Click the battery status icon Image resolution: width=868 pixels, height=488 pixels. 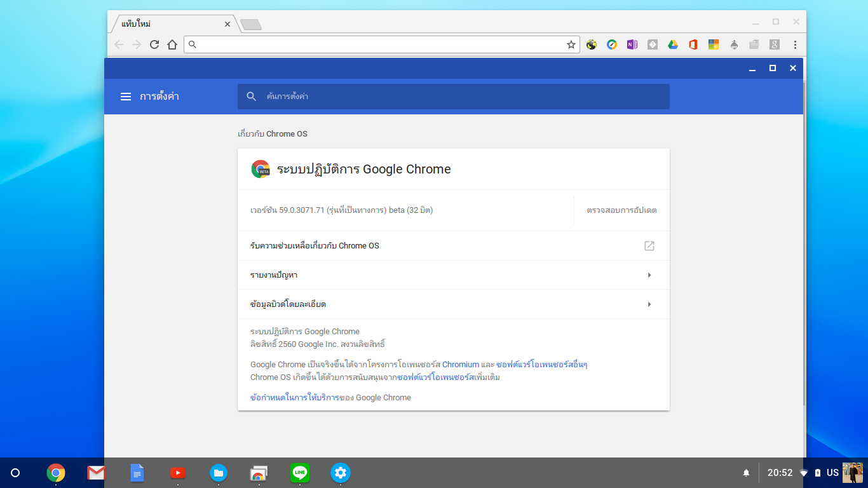pyautogui.click(x=818, y=473)
